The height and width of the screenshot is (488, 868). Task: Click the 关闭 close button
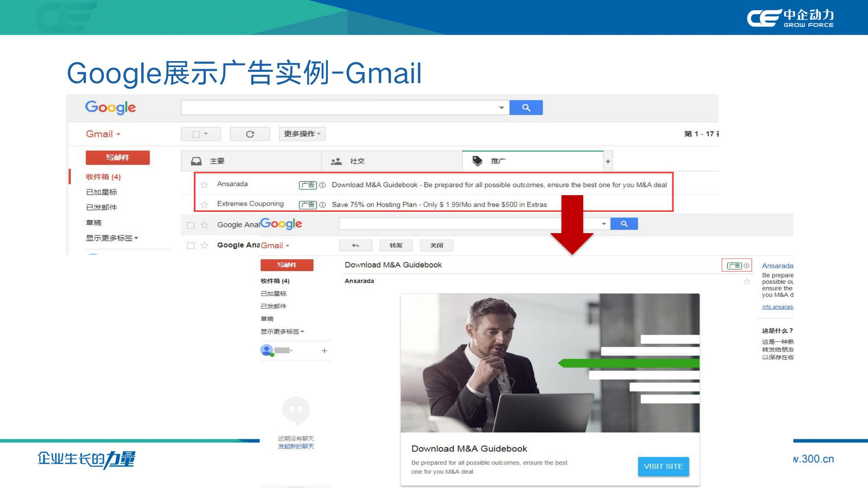(436, 245)
